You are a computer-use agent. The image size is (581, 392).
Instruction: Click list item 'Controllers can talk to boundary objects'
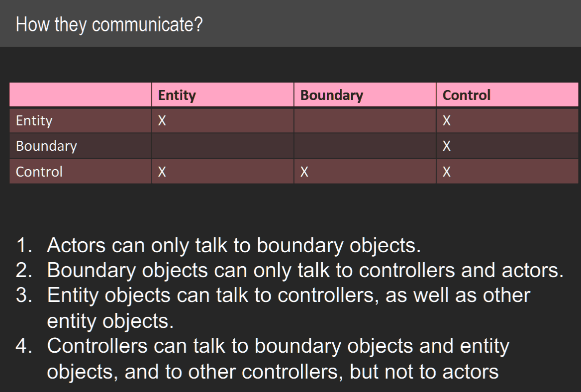[x=278, y=359]
